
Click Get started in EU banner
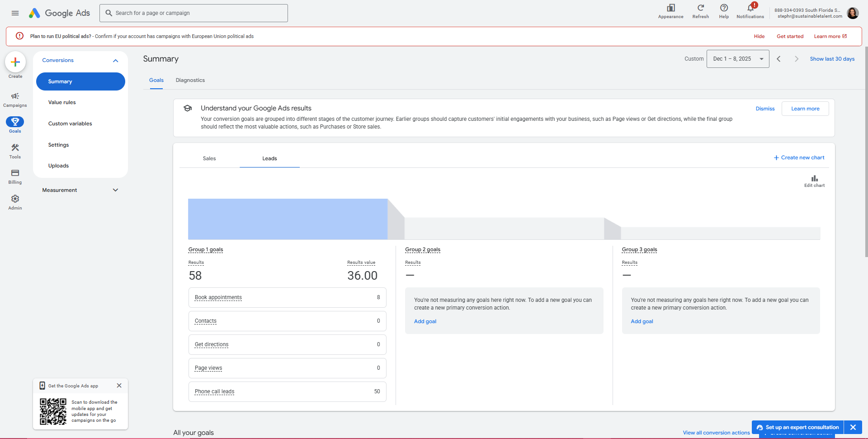[790, 36]
